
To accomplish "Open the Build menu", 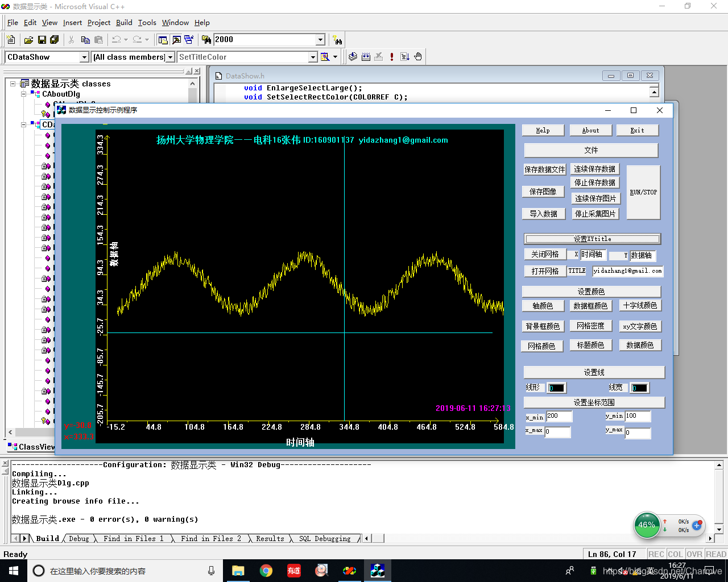I will point(124,23).
